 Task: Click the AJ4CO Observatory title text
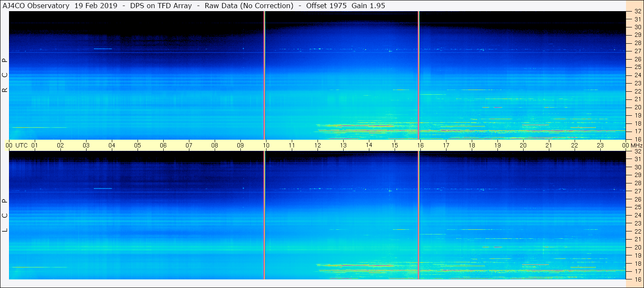[36, 6]
